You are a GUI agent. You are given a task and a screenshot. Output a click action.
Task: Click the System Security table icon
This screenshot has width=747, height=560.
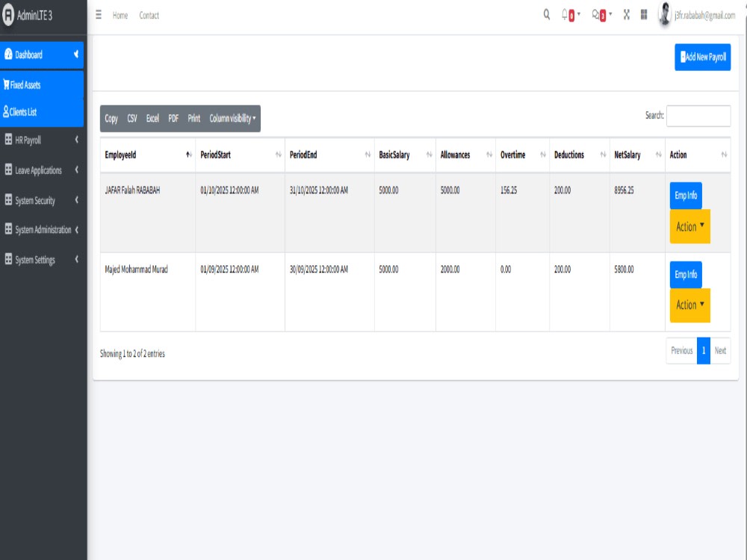(x=8, y=200)
